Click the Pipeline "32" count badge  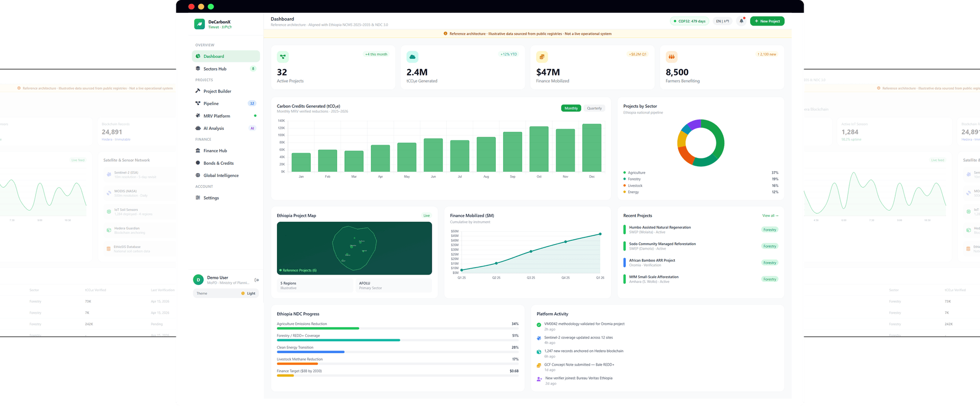coord(252,103)
